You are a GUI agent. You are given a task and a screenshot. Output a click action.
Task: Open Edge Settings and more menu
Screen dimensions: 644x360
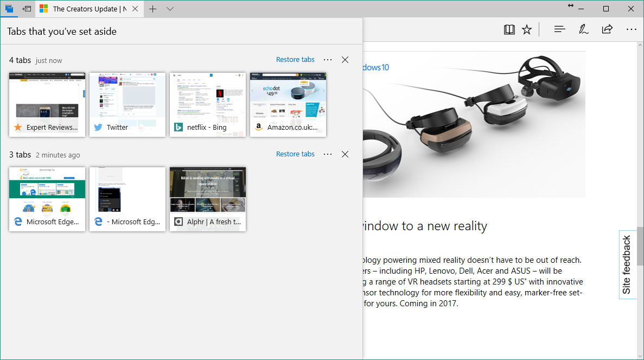tap(632, 29)
